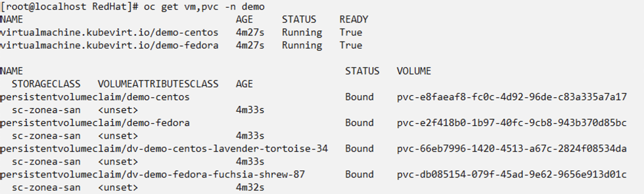Click the virtualmachine.kubevirt.io/demo-fedora entry
This screenshot has width=644, height=194.
coord(109,45)
